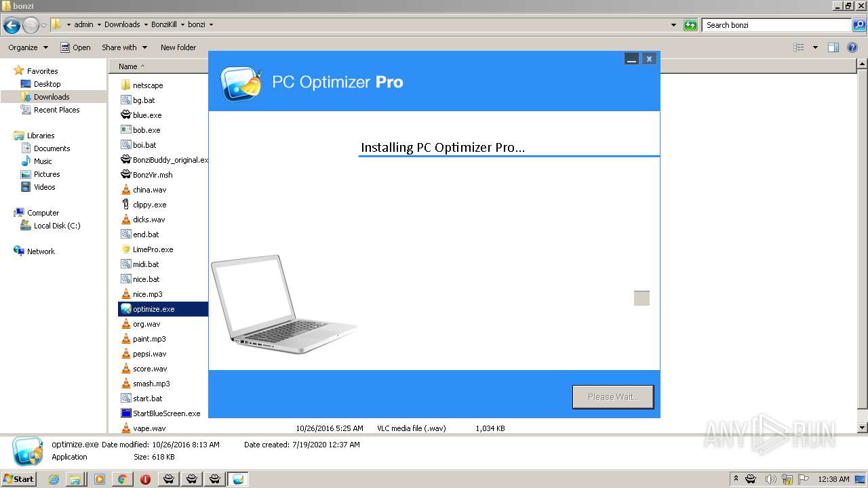
Task: Select file BonzVir.msh
Action: [x=153, y=175]
